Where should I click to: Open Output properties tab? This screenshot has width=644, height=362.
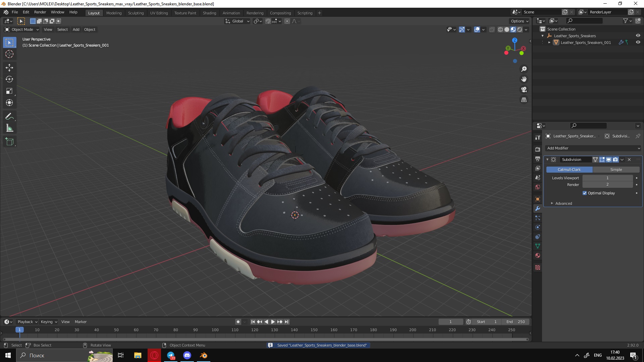tap(538, 159)
